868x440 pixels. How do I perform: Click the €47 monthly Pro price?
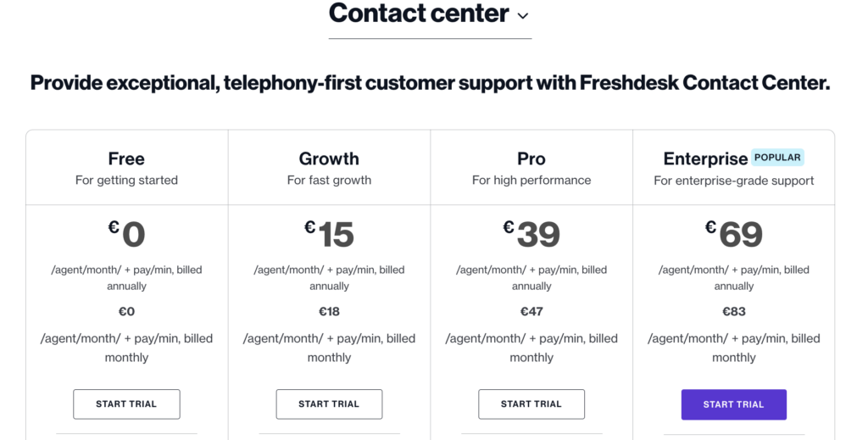click(531, 311)
